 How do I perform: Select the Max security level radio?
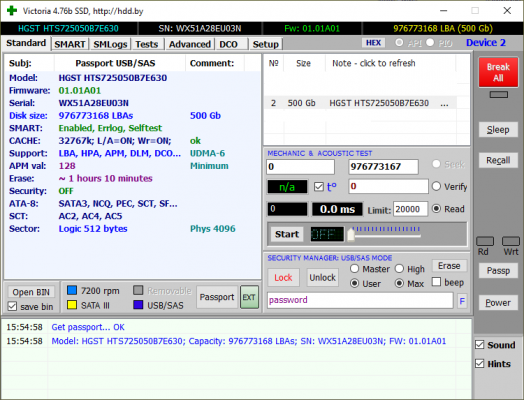pyautogui.click(x=399, y=283)
